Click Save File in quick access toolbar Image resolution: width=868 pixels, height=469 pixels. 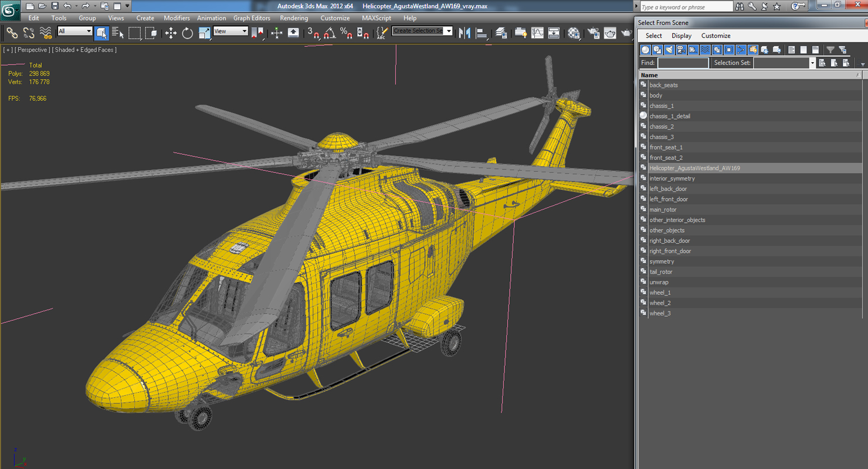pyautogui.click(x=55, y=6)
